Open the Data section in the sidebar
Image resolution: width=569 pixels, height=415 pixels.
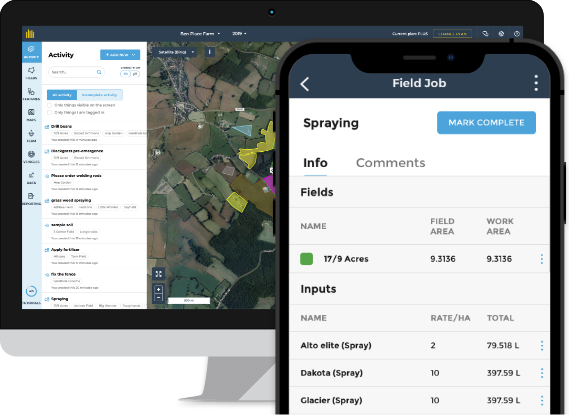point(32,178)
